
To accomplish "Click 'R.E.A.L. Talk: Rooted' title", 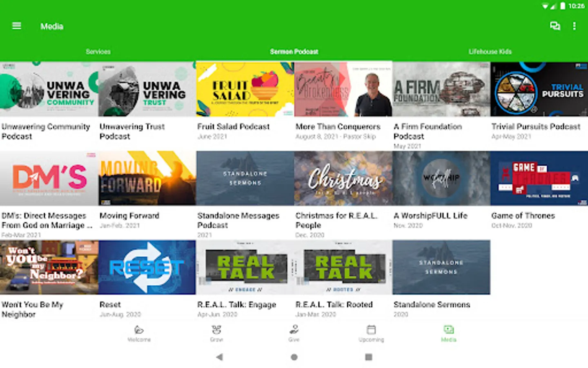I will [x=334, y=305].
